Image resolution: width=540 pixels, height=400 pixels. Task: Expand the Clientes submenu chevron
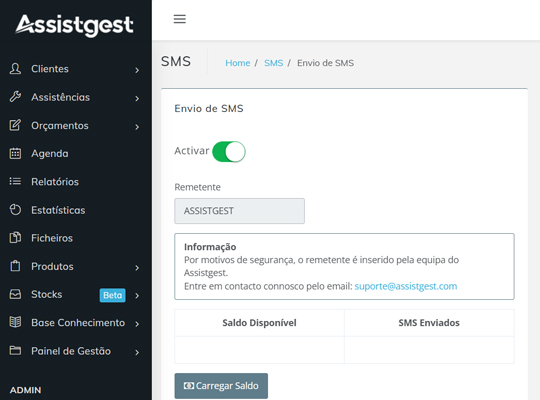pos(137,70)
